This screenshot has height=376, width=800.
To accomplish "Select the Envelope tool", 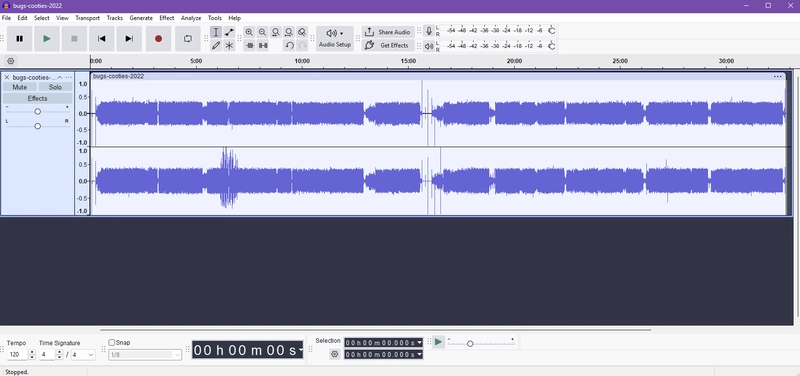I will point(229,32).
